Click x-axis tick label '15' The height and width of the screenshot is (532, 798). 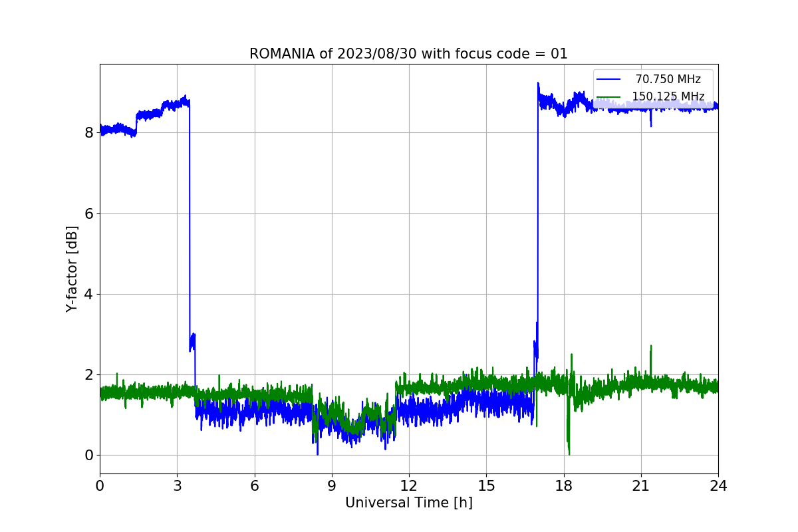pyautogui.click(x=486, y=485)
